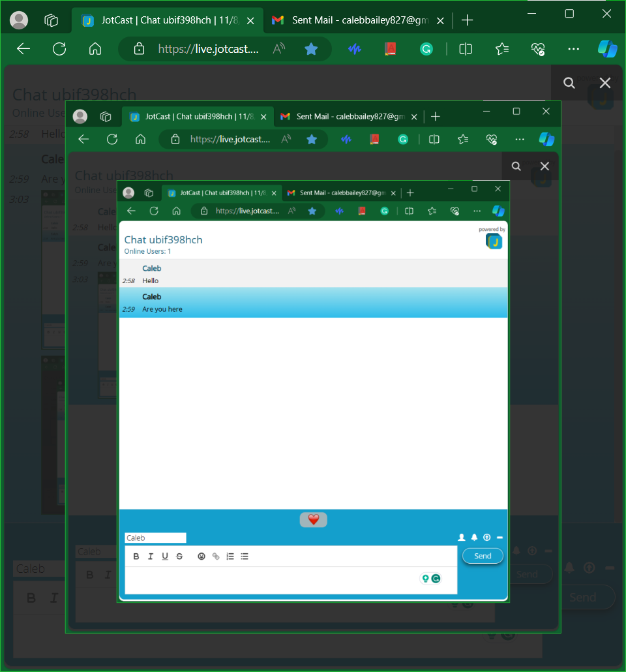Image resolution: width=626 pixels, height=672 pixels.
Task: Apply Underline in the innermost chat editor
Action: [165, 557]
